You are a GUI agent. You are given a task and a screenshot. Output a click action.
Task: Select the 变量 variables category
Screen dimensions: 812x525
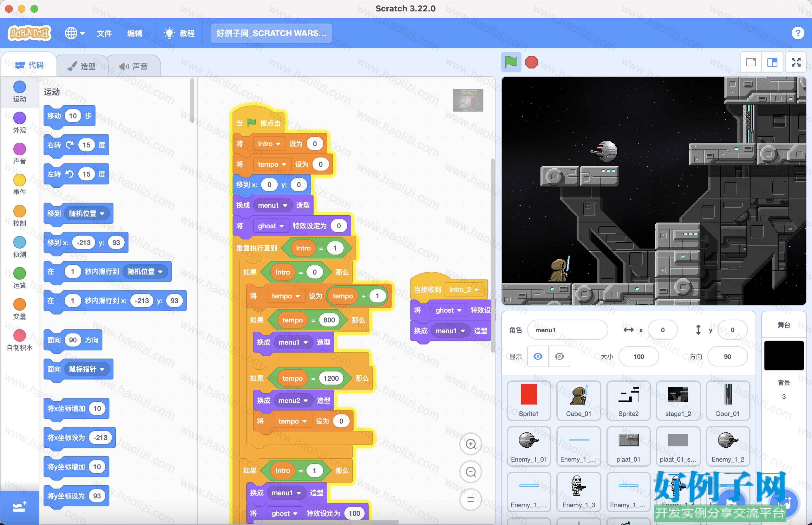19,309
